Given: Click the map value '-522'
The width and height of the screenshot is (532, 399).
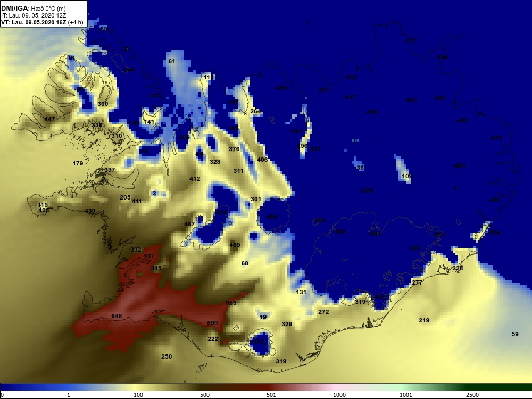Looking at the screenshot, I should [414, 248].
